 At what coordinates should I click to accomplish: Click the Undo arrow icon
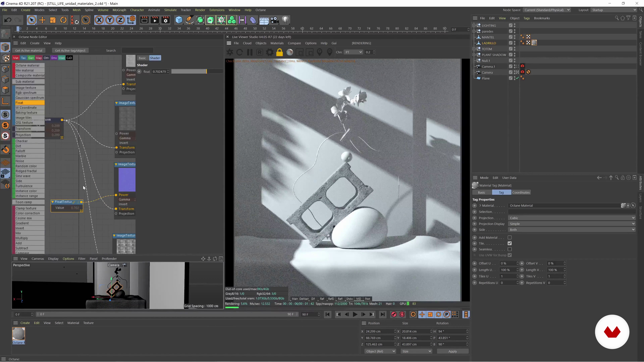coord(8,20)
